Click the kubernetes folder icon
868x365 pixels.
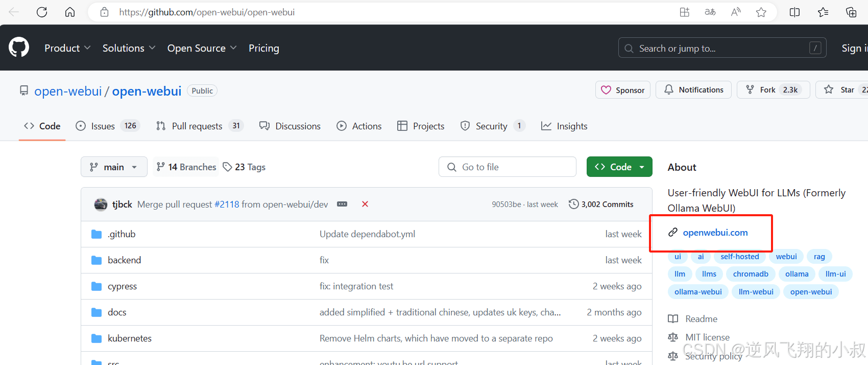point(97,338)
